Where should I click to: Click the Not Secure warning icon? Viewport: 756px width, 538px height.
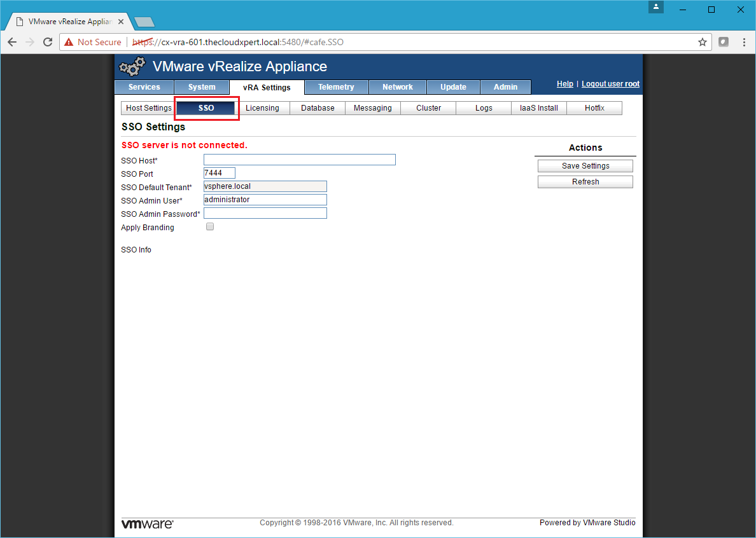point(69,42)
